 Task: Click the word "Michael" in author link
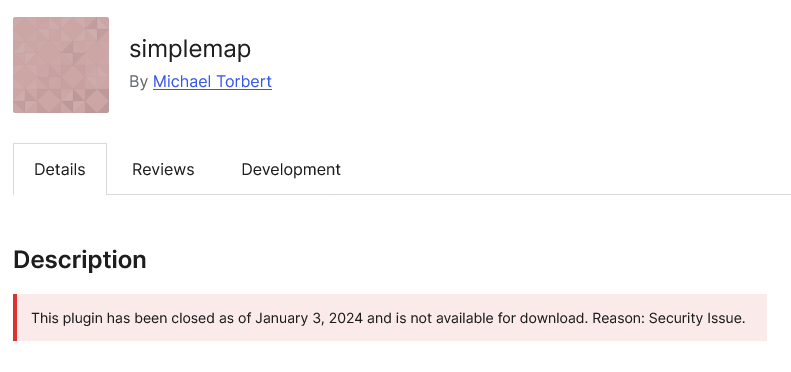[x=182, y=81]
